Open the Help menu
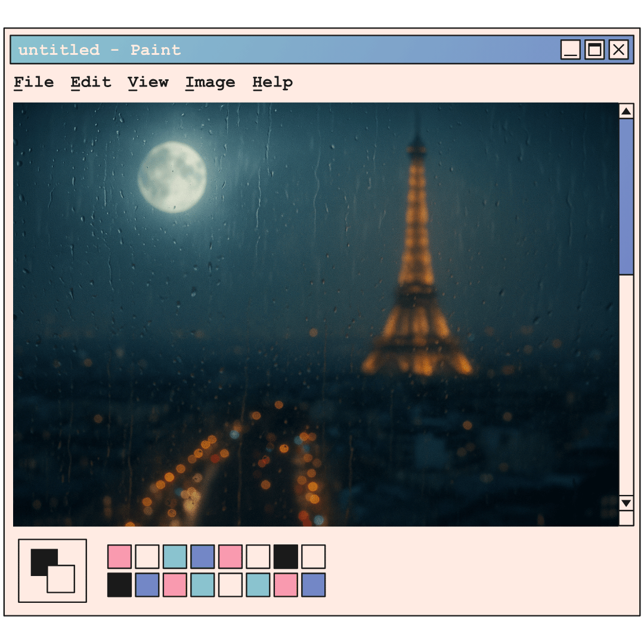 (273, 82)
